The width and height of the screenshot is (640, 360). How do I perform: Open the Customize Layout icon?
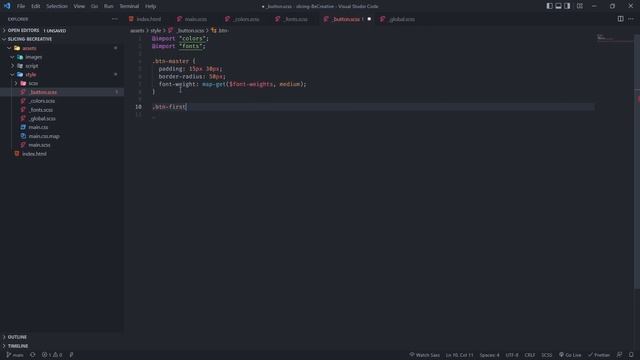click(580, 6)
